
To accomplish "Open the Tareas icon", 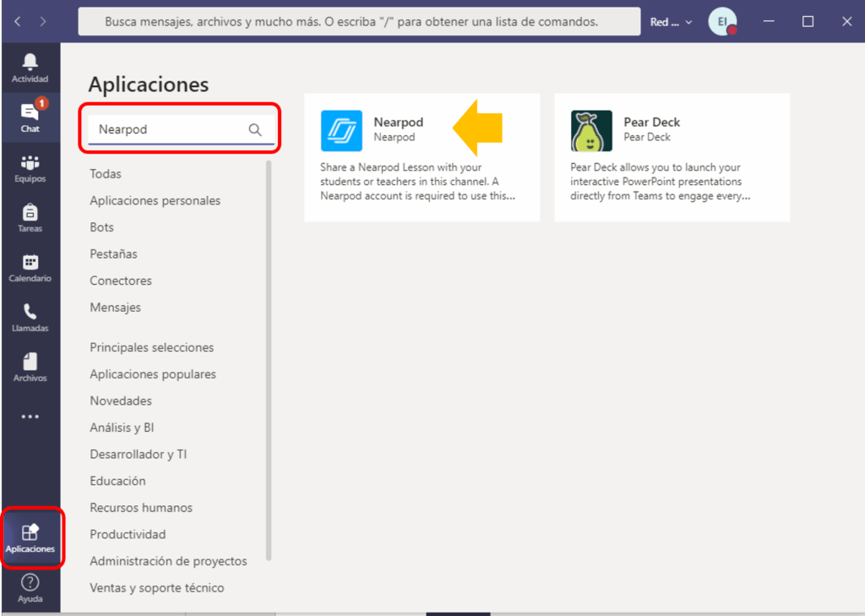I will click(30, 216).
